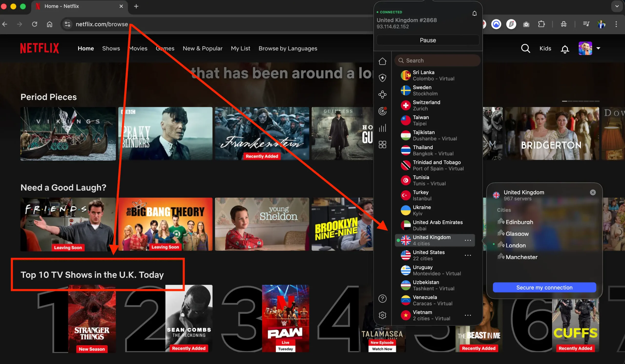Click the VPN server search field
The height and width of the screenshot is (364, 625).
(x=437, y=61)
